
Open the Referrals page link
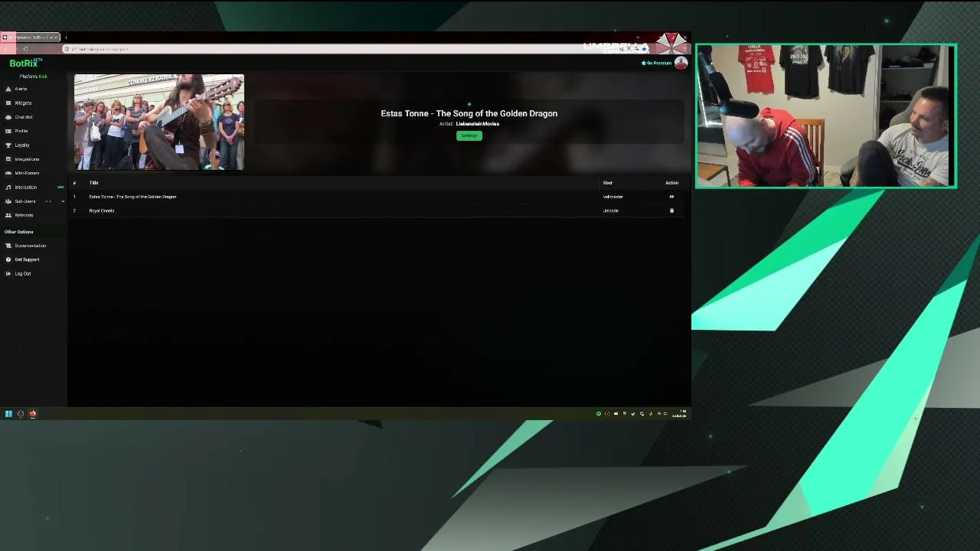24,215
